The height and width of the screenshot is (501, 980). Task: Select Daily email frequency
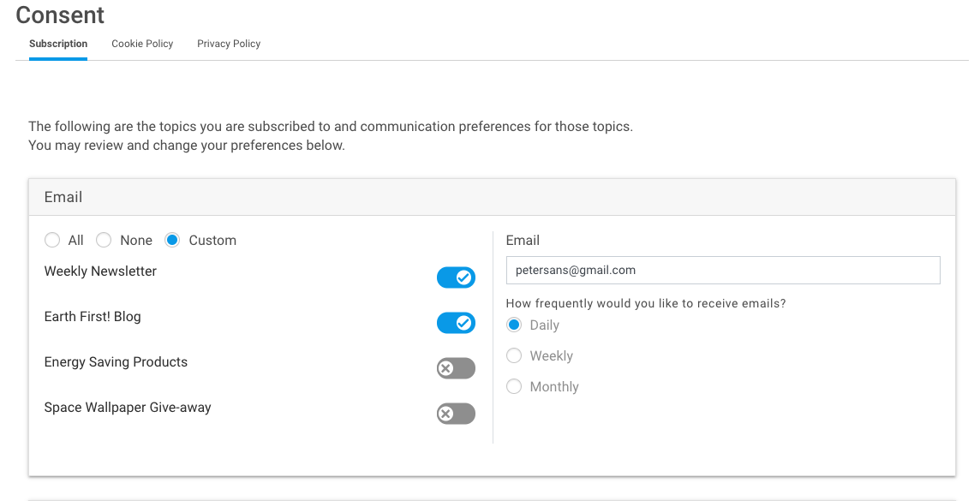pyautogui.click(x=514, y=325)
